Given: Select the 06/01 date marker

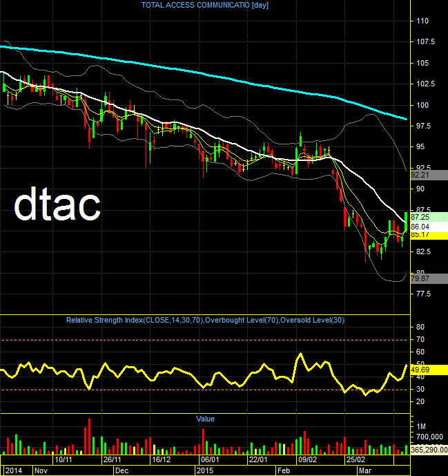Looking at the screenshot, I should (210, 459).
